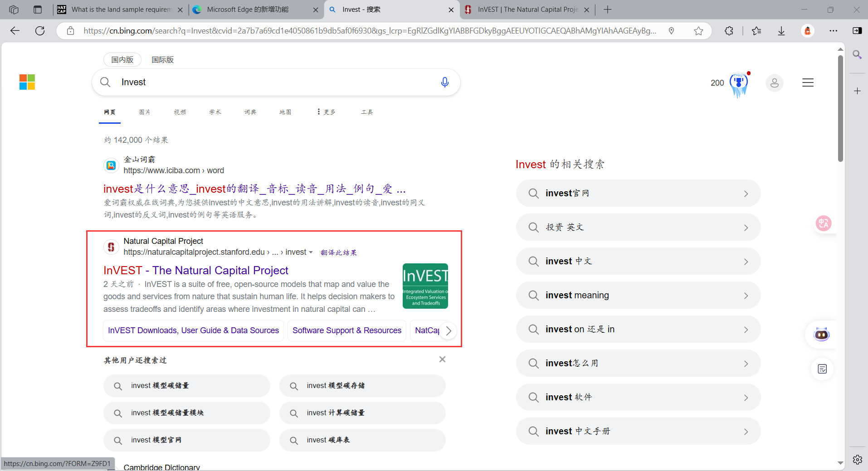Open the Bing rewards trophy icon
Image resolution: width=868 pixels, height=471 pixels.
[739, 84]
